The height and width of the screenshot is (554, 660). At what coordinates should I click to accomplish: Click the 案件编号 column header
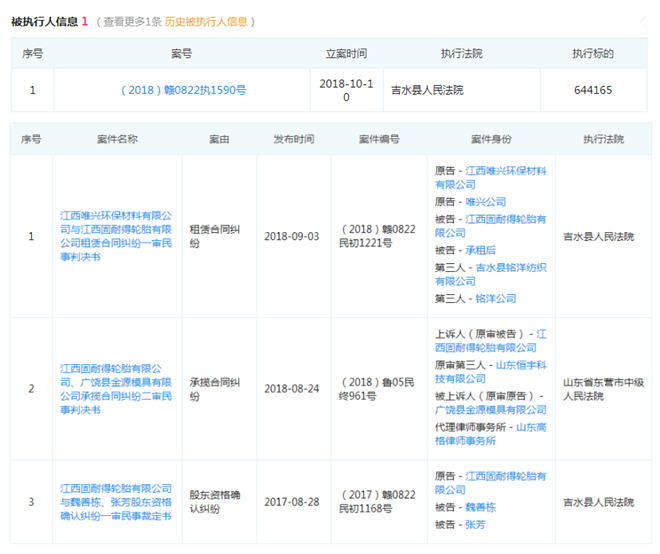379,139
